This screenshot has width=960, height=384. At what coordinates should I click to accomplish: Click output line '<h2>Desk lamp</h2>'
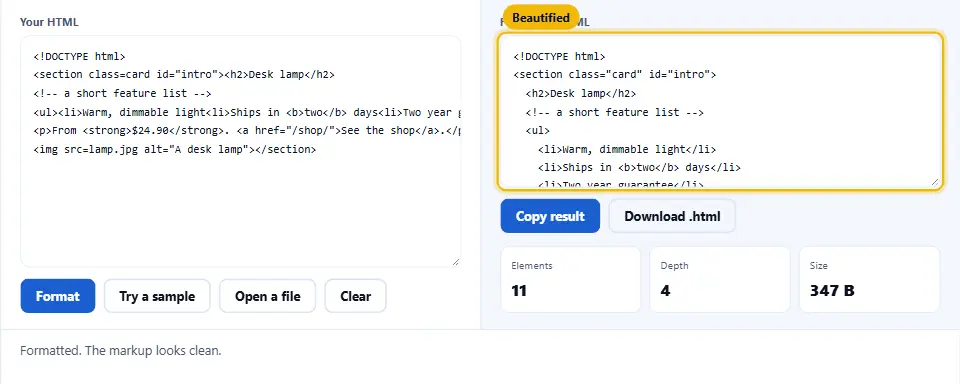click(x=580, y=94)
